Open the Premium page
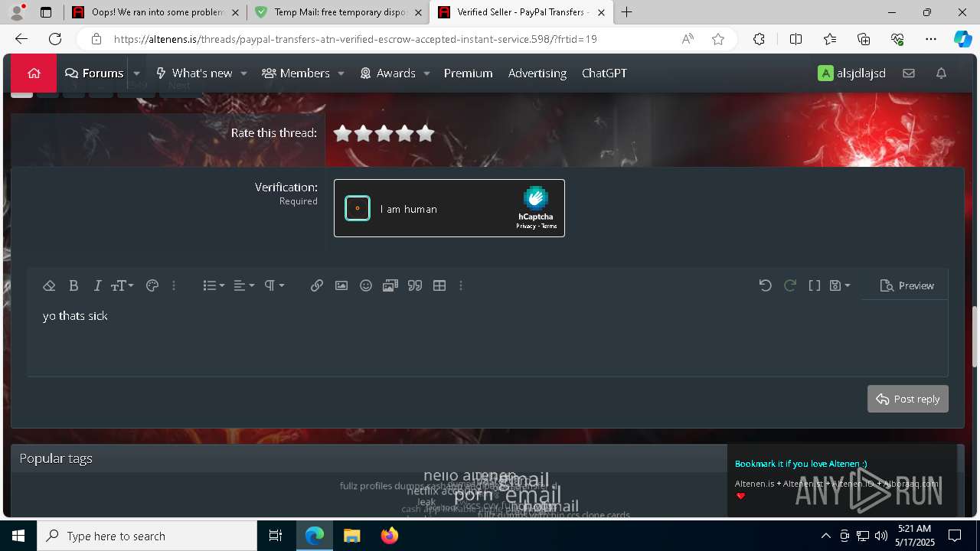The height and width of the screenshot is (551, 980). pyautogui.click(x=468, y=73)
